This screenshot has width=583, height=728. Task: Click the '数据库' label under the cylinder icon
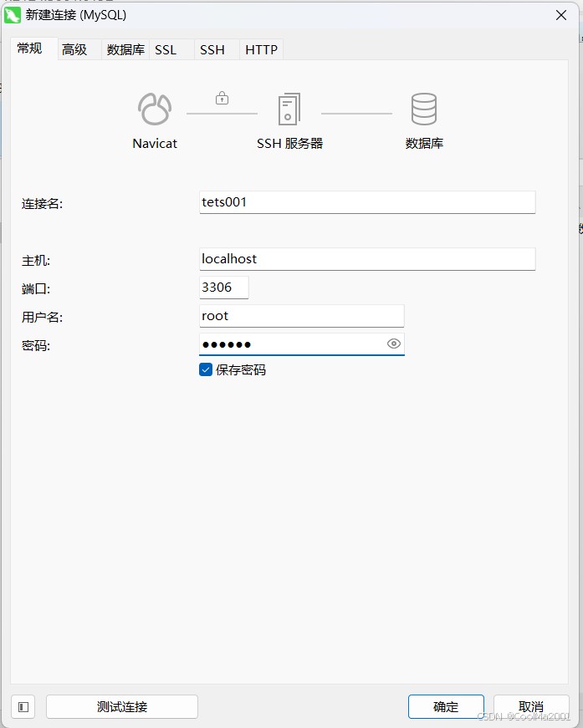tap(424, 144)
